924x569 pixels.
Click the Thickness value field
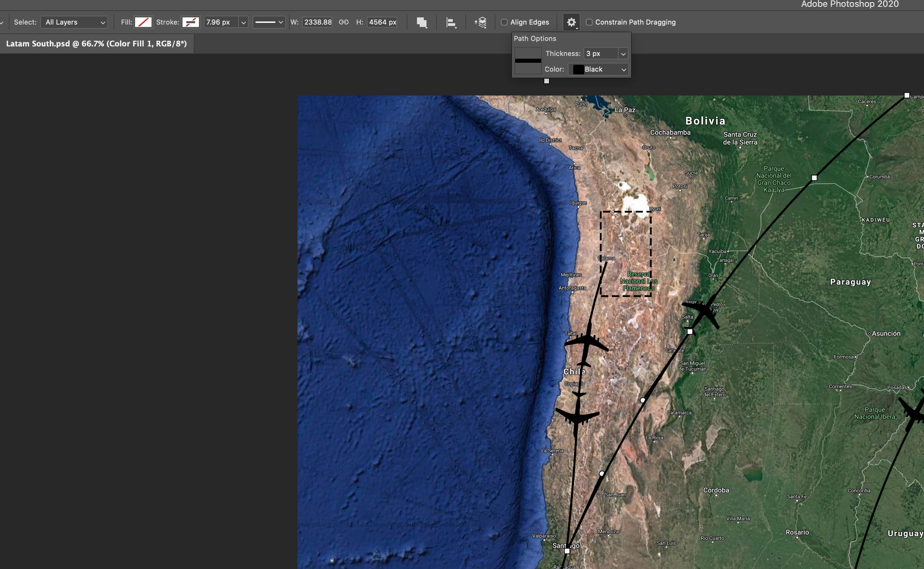pyautogui.click(x=601, y=54)
